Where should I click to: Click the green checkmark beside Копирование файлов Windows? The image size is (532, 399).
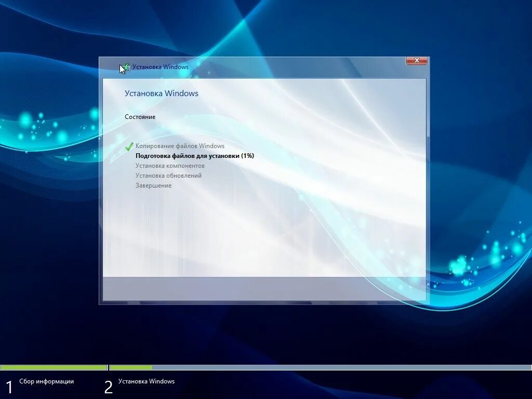click(x=129, y=147)
